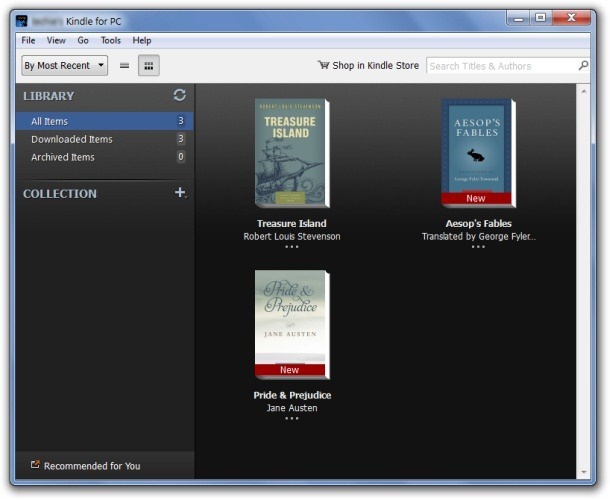Screen dimensions: 610x500
Task: Click the Jane Austen author text
Action: click(292, 408)
